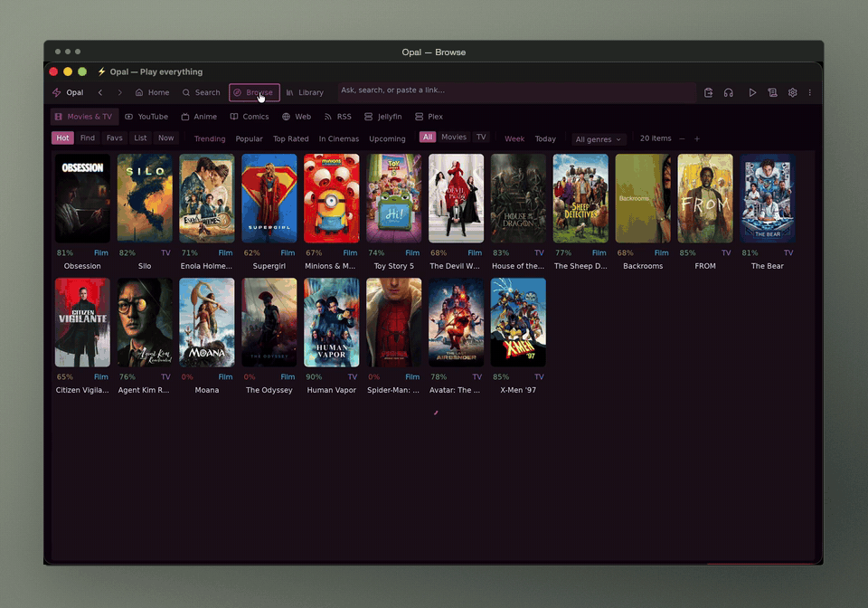
Task: Open the Obsession poster
Action: (x=82, y=198)
